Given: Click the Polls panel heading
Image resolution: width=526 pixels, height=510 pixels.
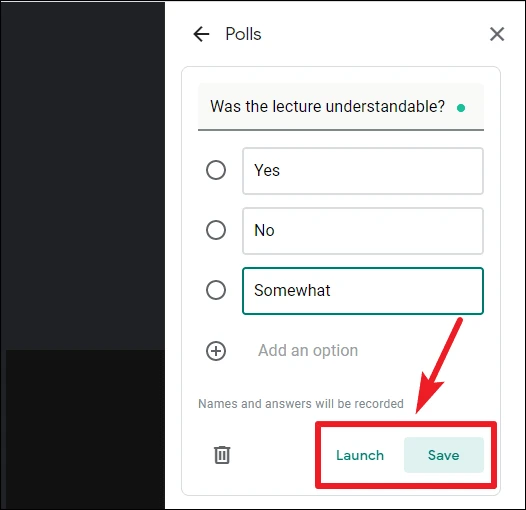Looking at the screenshot, I should (x=243, y=34).
